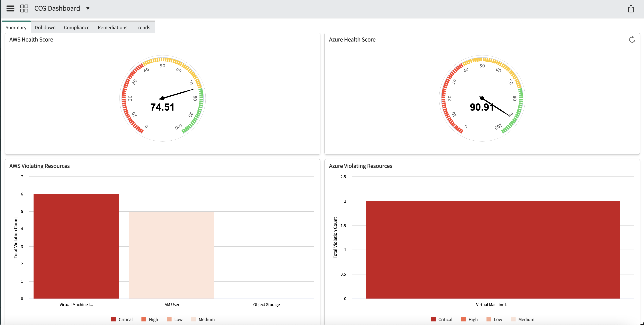Screen dimensions: 644x325
Task: Click the Azure chart Virtual Machine I... label
Action: (493, 304)
